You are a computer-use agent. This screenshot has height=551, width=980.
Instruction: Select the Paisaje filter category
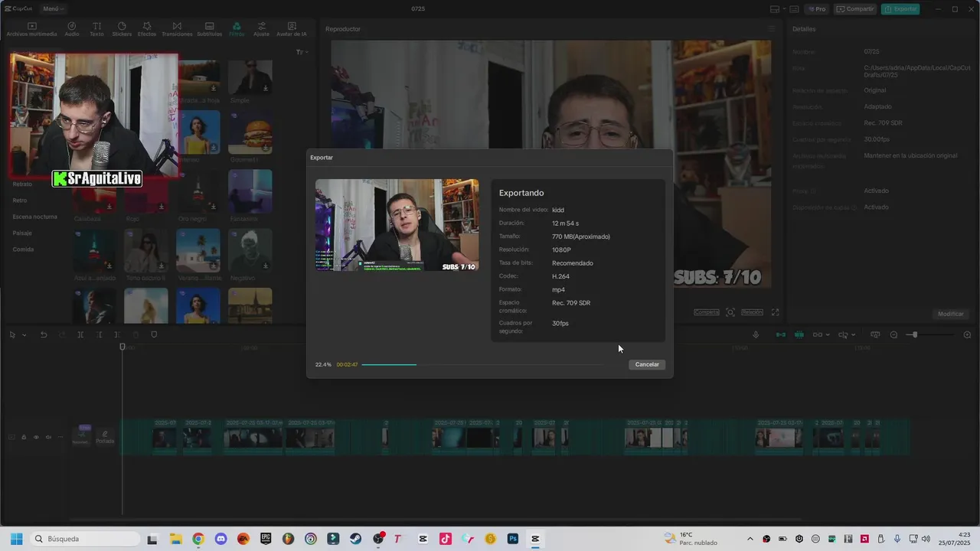22,233
